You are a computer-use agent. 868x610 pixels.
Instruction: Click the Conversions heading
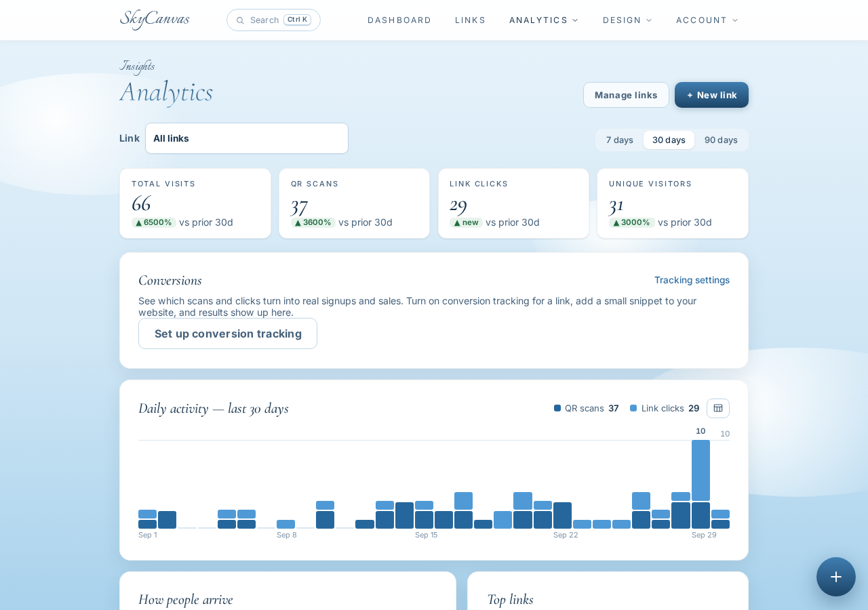[170, 280]
